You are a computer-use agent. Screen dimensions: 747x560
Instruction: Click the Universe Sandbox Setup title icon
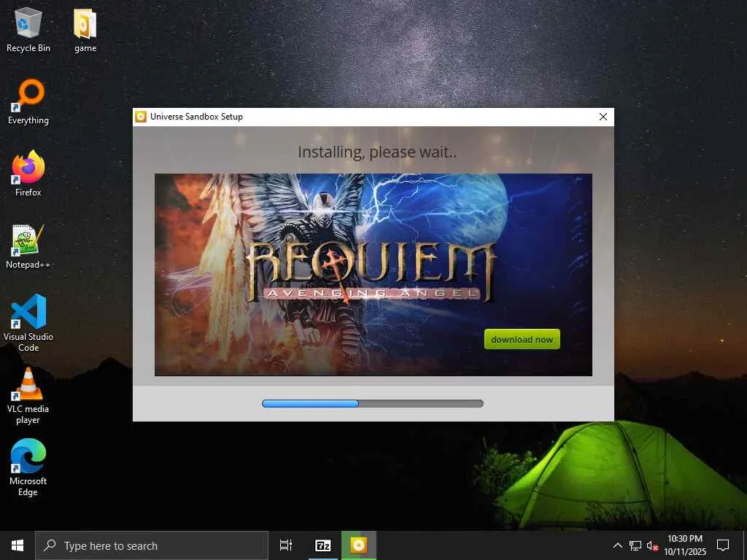(x=141, y=117)
